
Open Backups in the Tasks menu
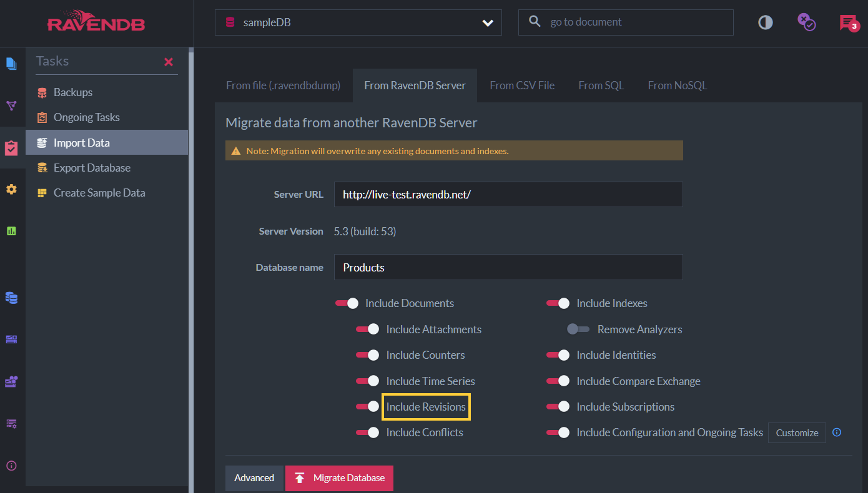(107, 92)
